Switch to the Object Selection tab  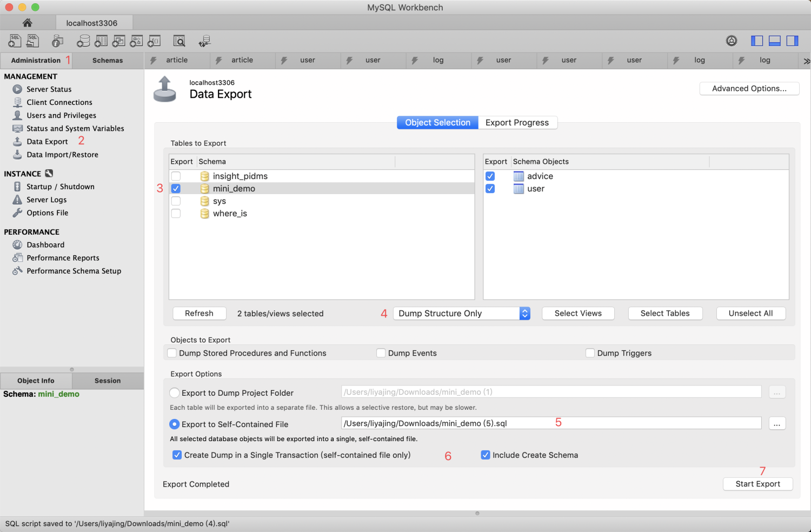click(x=437, y=123)
